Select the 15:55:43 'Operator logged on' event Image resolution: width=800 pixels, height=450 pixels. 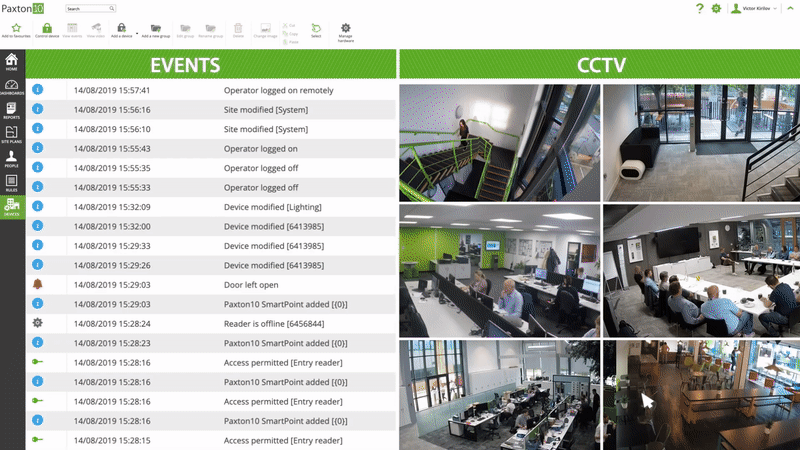click(x=211, y=148)
